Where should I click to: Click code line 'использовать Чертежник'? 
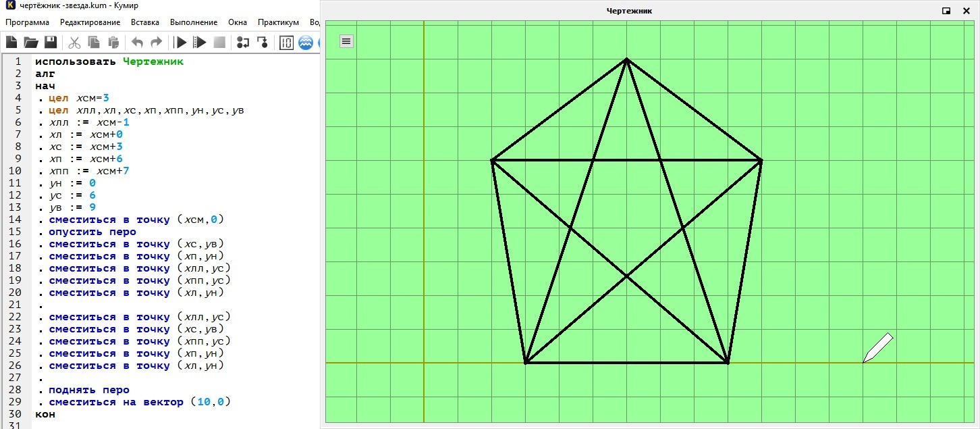(x=109, y=61)
